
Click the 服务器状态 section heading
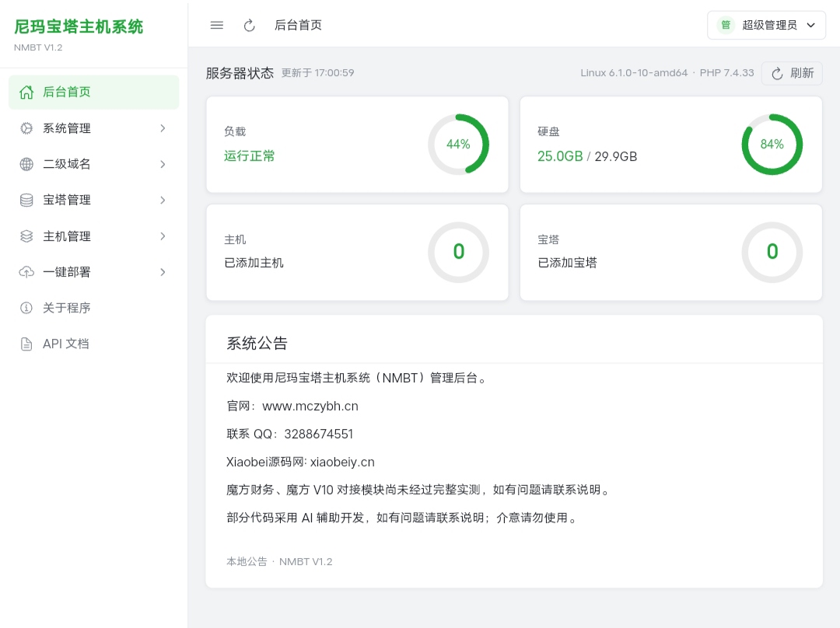[240, 73]
